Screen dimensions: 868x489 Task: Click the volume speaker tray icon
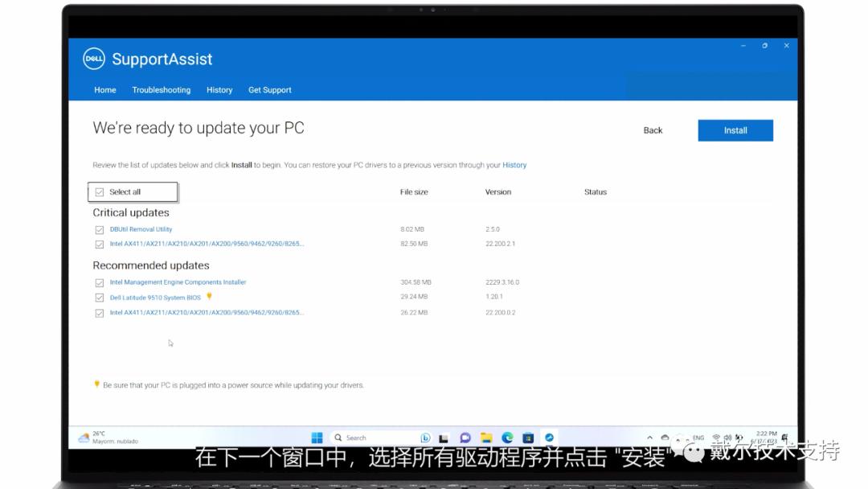(727, 438)
